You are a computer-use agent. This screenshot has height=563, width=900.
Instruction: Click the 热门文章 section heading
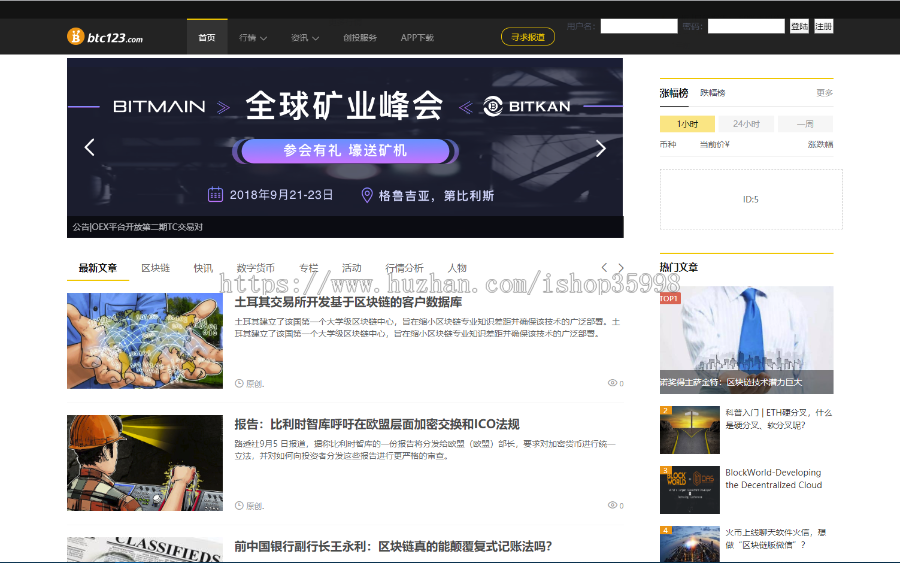(x=679, y=267)
